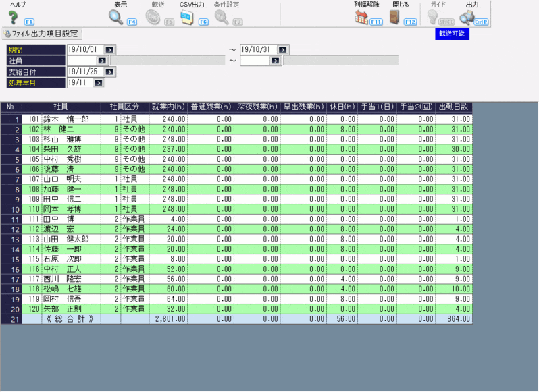Click the F11 key badge
Image resolution: width=539 pixels, height=392 pixels.
pyautogui.click(x=376, y=22)
